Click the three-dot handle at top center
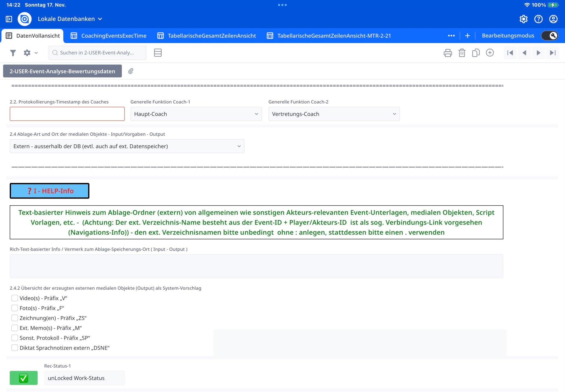Screen dimensions: 565x392 (282, 5)
